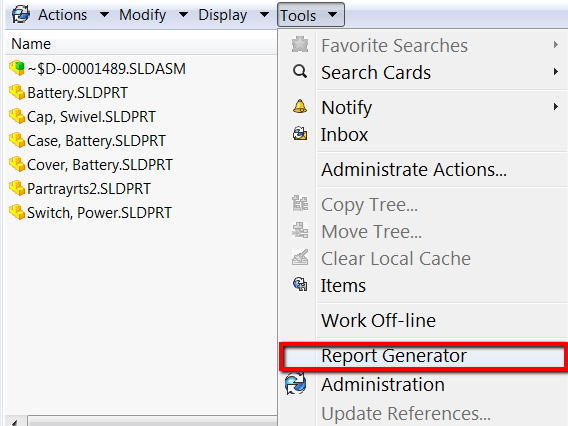The width and height of the screenshot is (568, 426).
Task: Click the part icon next to Cap, Swivel.SLDPRT
Action: [17, 116]
